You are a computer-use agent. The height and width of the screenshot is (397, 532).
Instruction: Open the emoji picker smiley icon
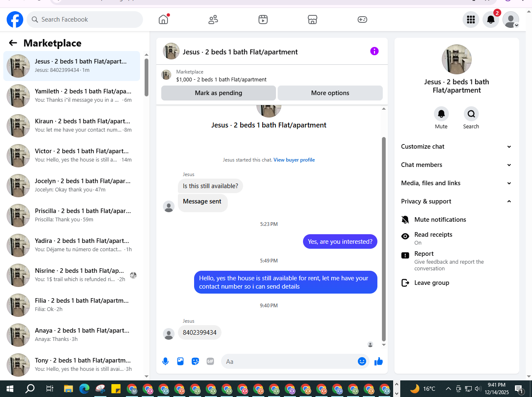(x=362, y=361)
